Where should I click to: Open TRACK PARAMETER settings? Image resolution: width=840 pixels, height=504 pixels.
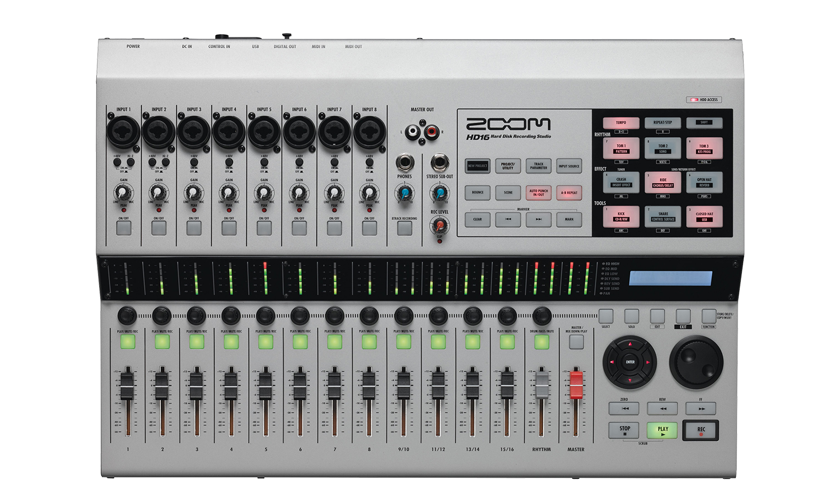(539, 166)
